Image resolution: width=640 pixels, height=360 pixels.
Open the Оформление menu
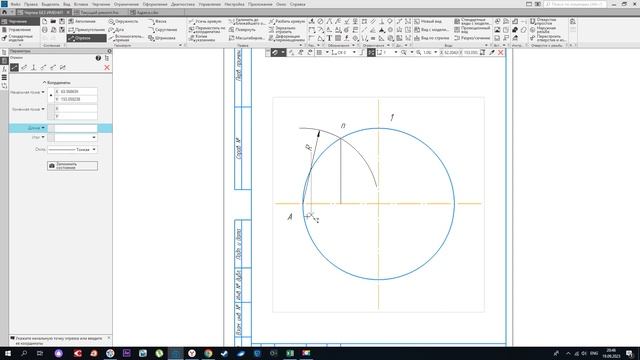(155, 4)
